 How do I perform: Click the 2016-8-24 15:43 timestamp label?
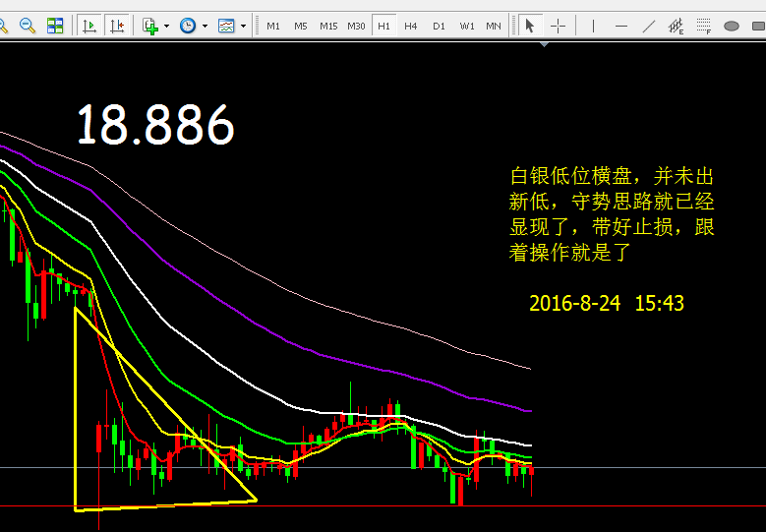pos(607,304)
